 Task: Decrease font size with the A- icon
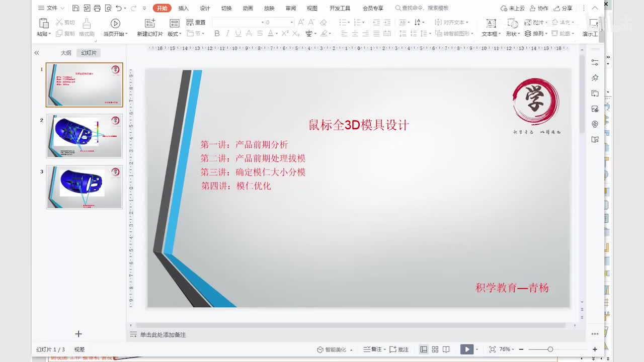pyautogui.click(x=311, y=23)
